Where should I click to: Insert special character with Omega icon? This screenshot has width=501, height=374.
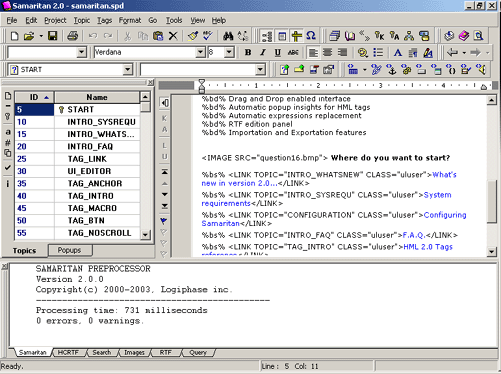311,36
